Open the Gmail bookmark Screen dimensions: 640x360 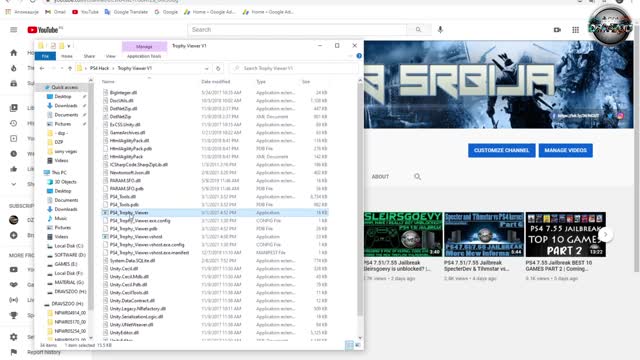tap(56, 12)
